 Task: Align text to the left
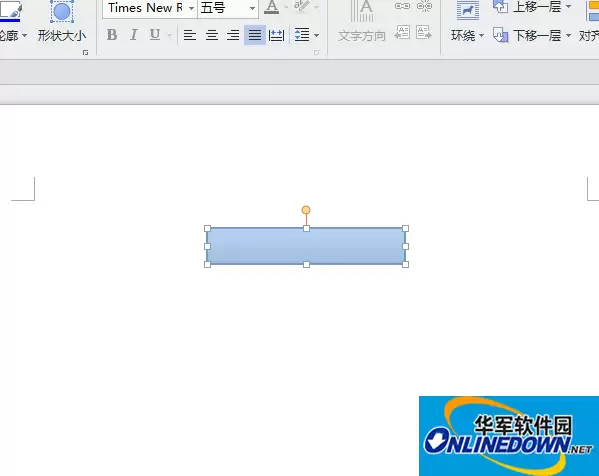click(190, 36)
